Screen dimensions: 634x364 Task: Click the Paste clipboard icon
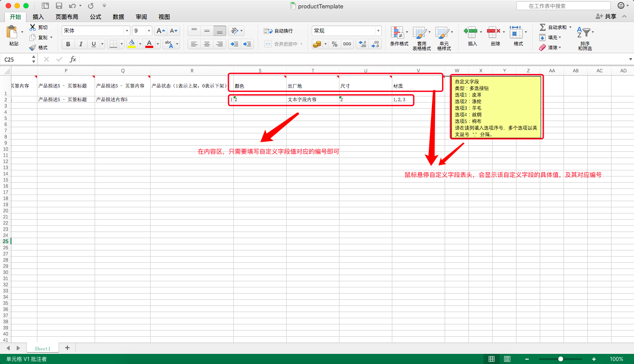click(12, 32)
